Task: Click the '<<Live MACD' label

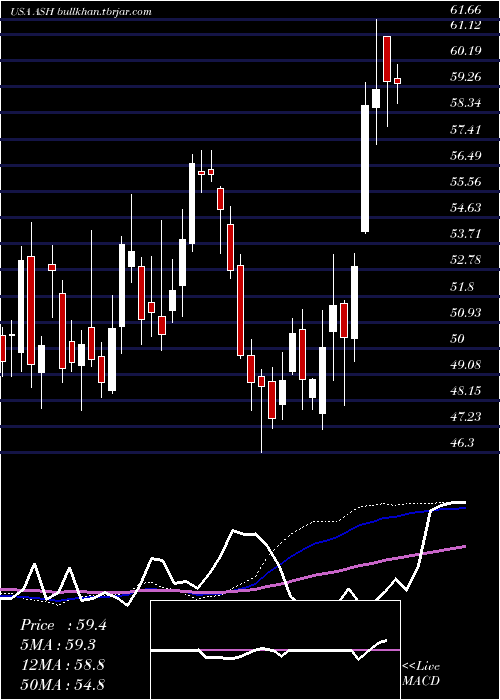Action: point(421,673)
